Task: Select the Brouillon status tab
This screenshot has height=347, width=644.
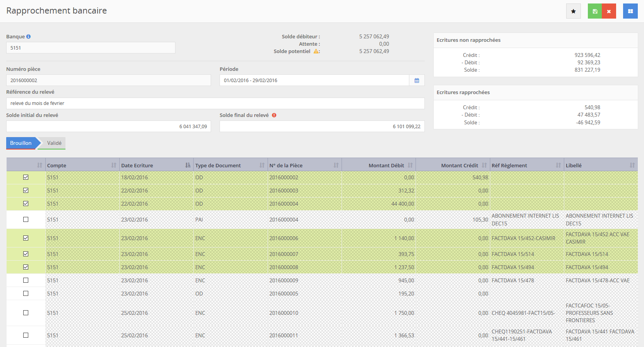Action: (x=21, y=143)
